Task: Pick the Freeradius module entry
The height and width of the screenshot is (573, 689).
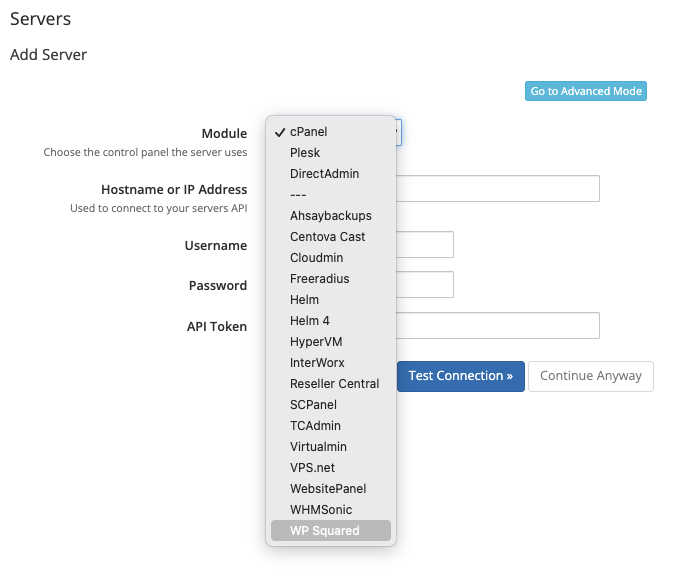Action: [330, 279]
